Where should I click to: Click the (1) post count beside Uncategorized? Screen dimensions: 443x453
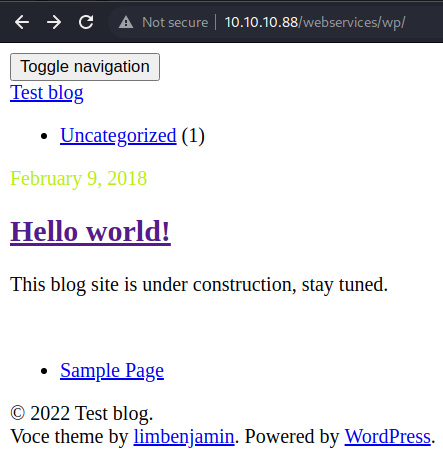point(193,136)
